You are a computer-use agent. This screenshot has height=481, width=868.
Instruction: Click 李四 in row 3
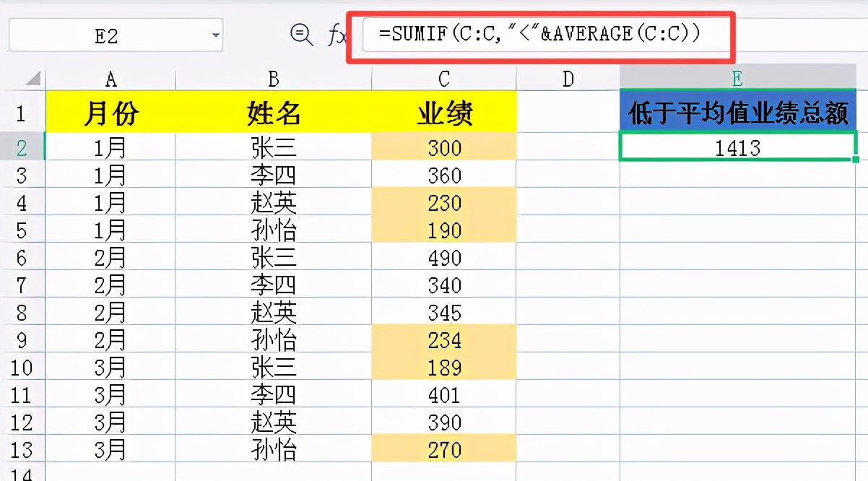(x=274, y=175)
